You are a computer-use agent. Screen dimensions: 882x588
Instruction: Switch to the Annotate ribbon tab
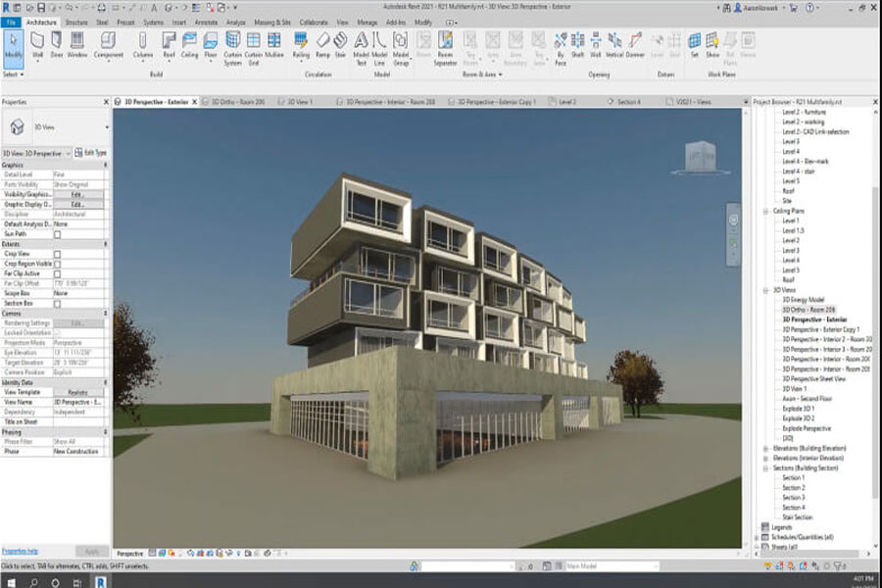(x=206, y=23)
